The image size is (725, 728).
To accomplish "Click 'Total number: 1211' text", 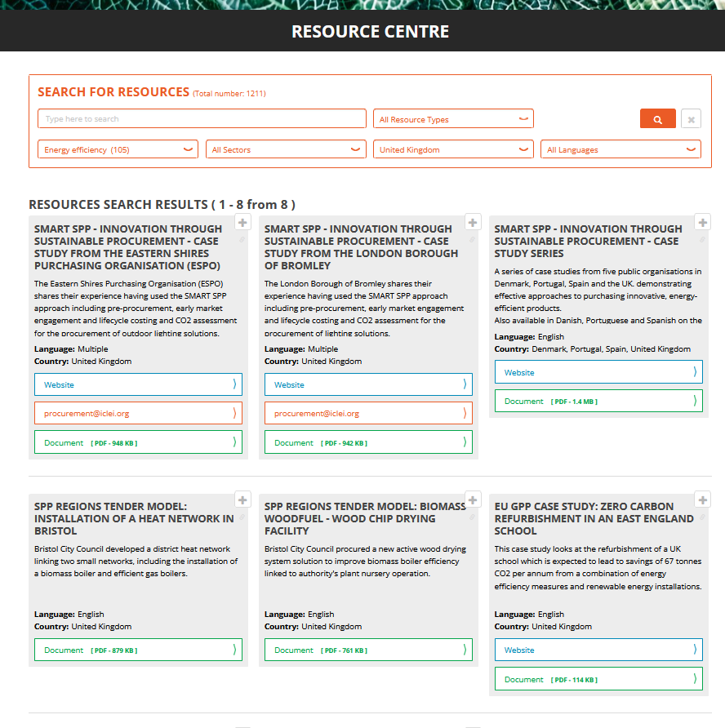I will coord(229,93).
